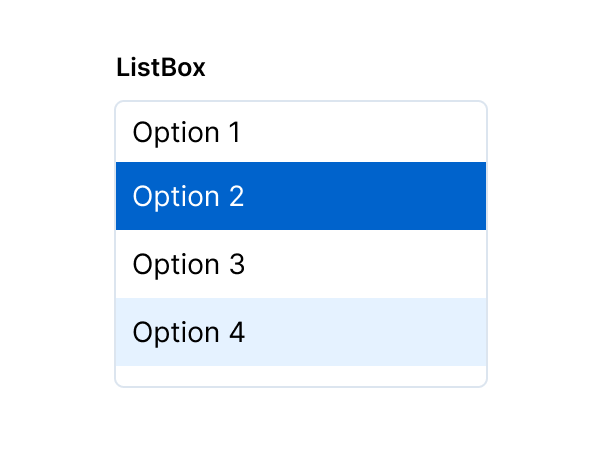
Task: Click the "Option 1" text
Action: coord(187,132)
